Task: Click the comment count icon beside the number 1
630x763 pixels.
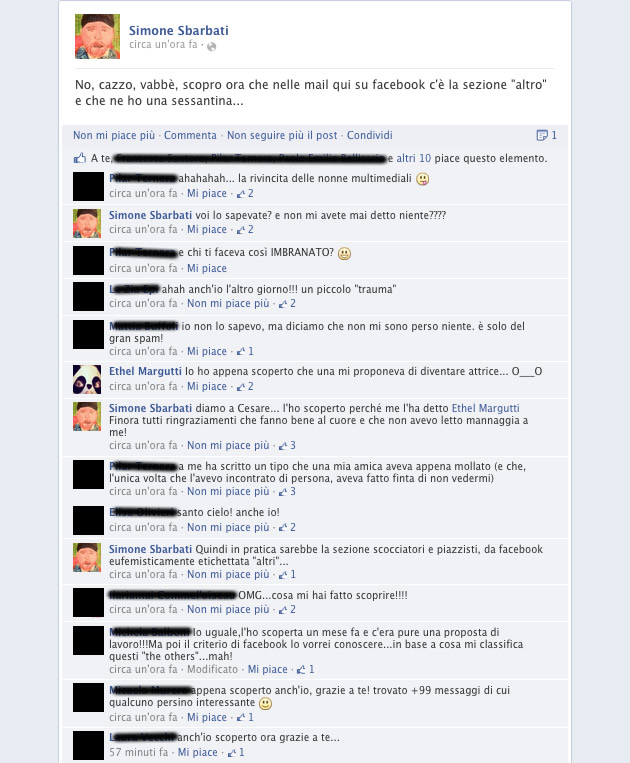Action: 541,135
